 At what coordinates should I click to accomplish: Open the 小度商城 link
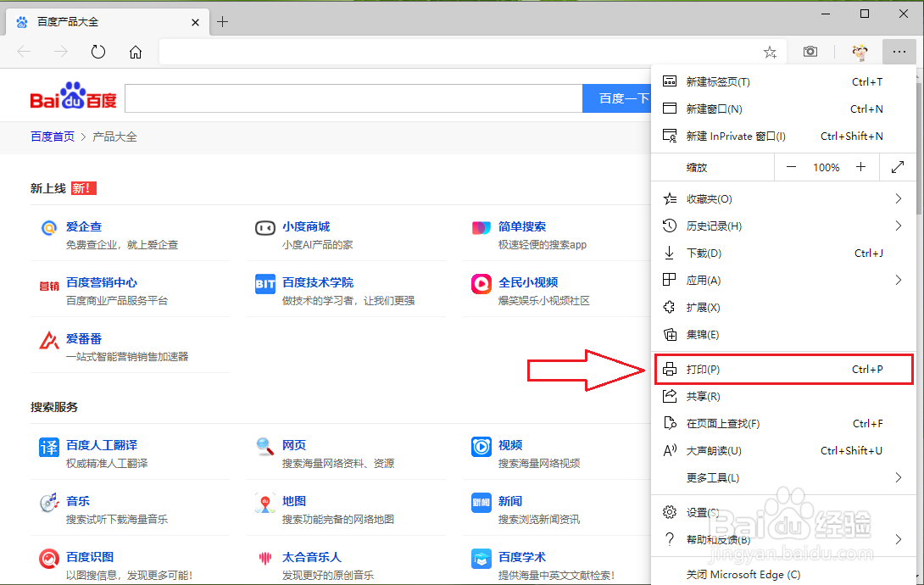[306, 227]
